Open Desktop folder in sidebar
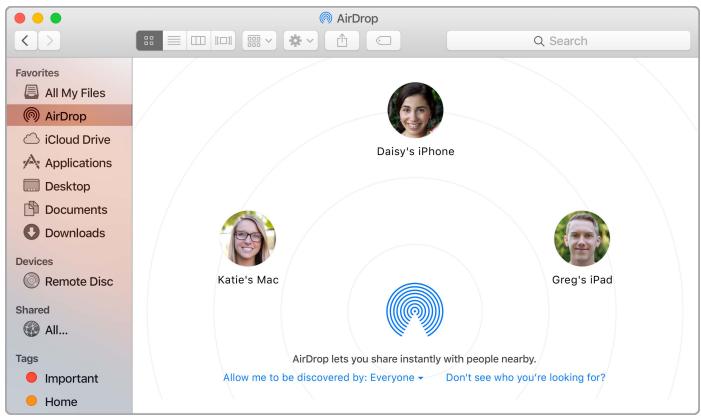The height and width of the screenshot is (417, 701). point(70,186)
